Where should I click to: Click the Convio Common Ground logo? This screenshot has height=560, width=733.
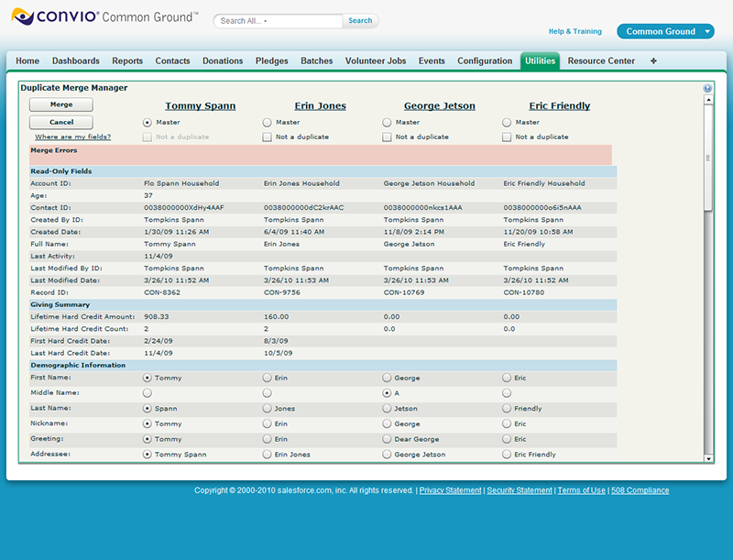pyautogui.click(x=104, y=17)
